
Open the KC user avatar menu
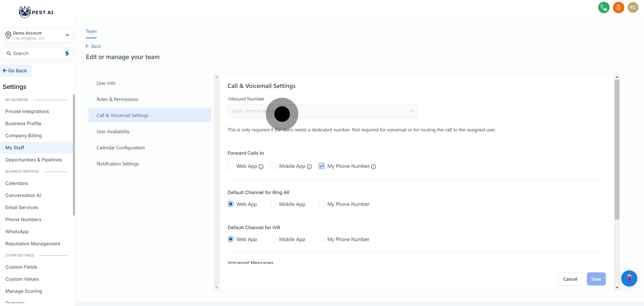(633, 8)
